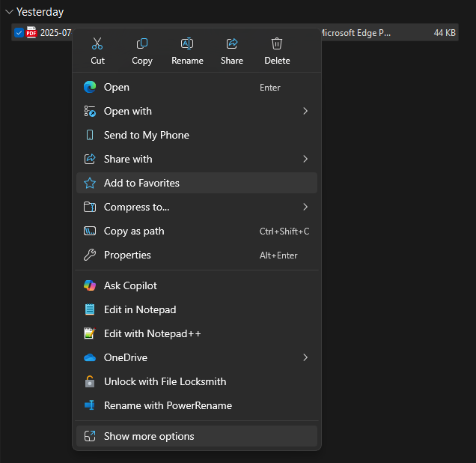Click Show more options

coord(197,436)
